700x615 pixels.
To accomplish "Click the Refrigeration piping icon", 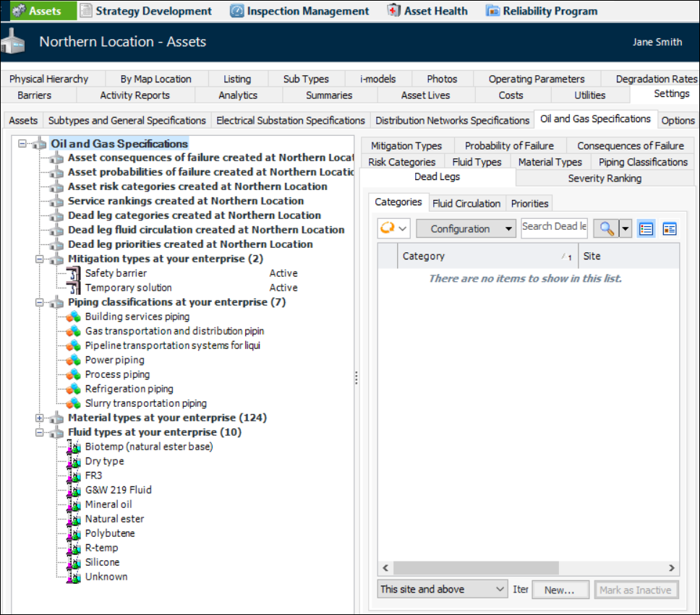I will coord(73,390).
